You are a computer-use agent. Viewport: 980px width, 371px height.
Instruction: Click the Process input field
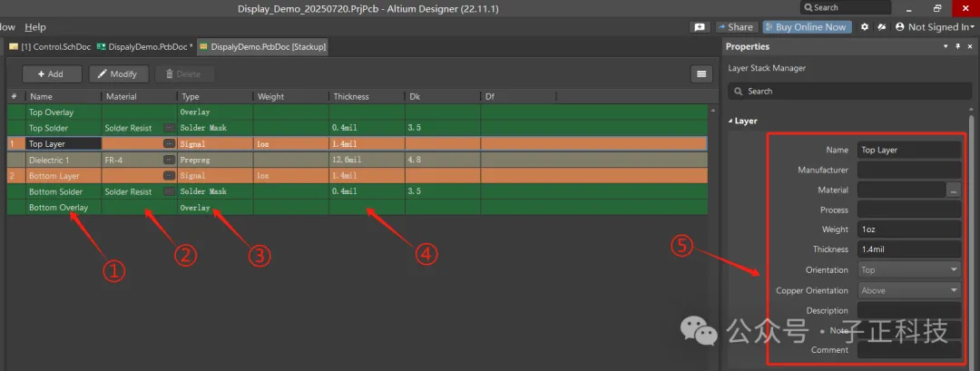[908, 210]
